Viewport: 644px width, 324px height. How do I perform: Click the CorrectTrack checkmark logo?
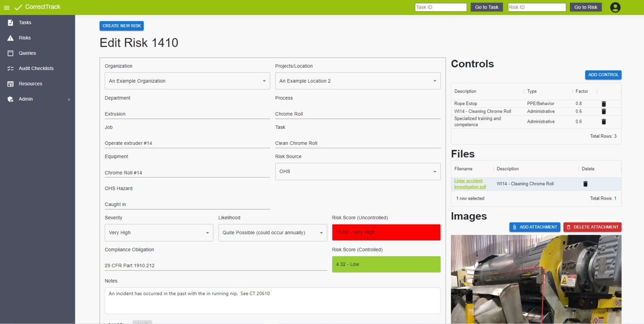tap(18, 7)
